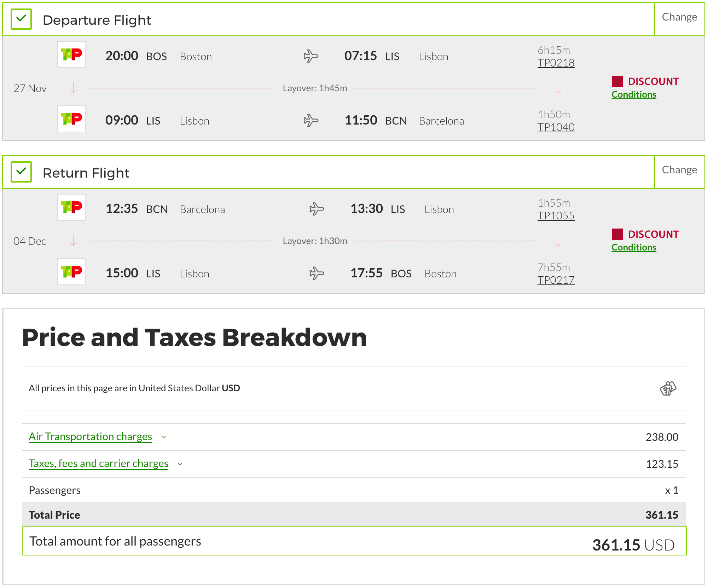
Task: Click the airplane icon on the LIS to BOS flight
Action: click(317, 273)
